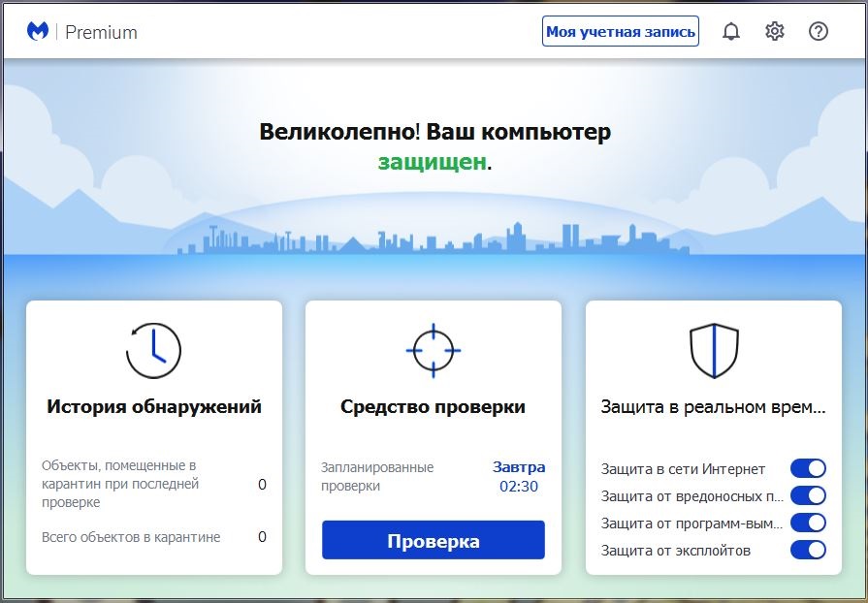Start a scan with the Проверка button
This screenshot has width=868, height=603.
(433, 540)
